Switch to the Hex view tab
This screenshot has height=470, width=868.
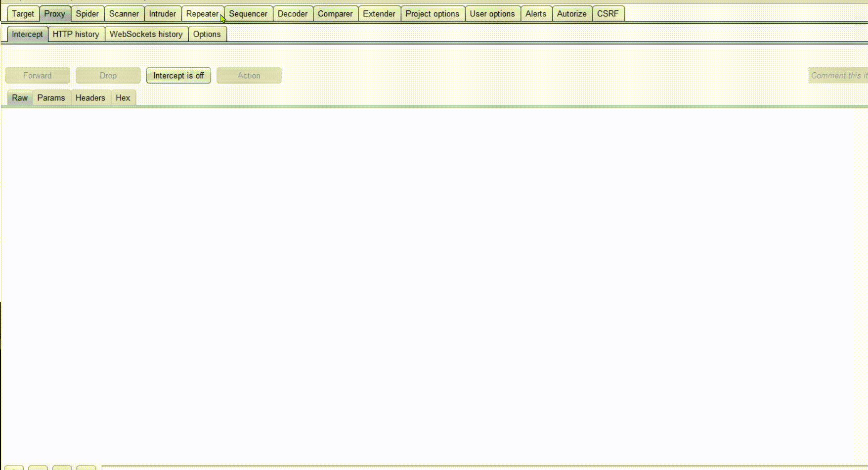[123, 98]
